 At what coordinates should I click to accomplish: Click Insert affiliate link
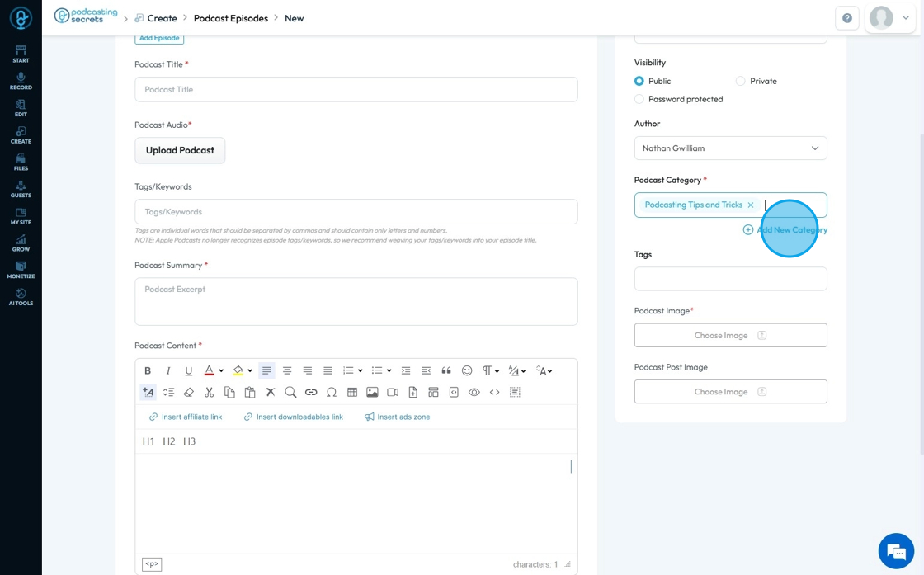point(186,417)
